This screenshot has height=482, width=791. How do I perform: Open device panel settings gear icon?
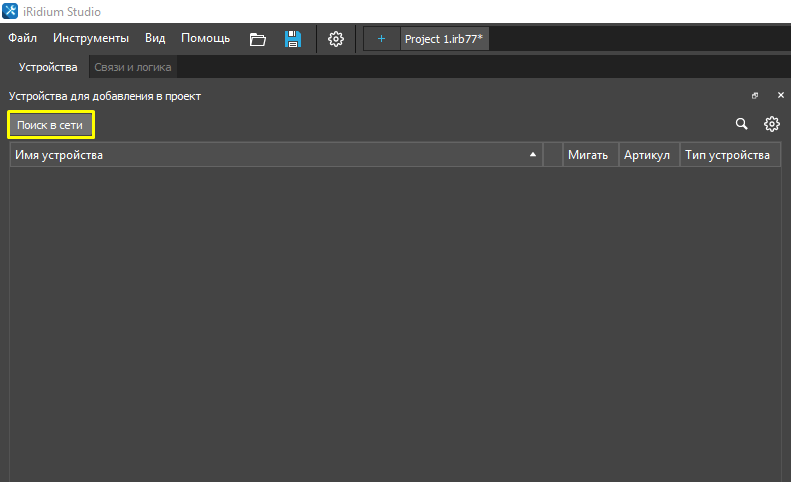point(771,124)
